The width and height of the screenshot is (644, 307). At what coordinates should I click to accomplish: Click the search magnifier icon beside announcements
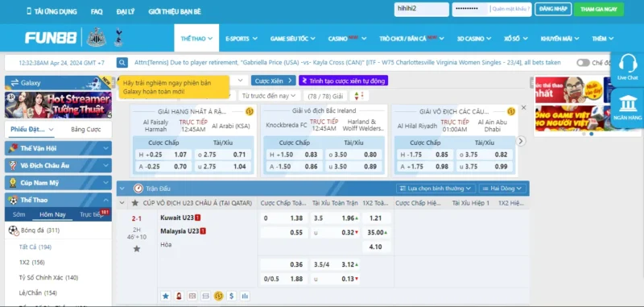[x=122, y=63]
